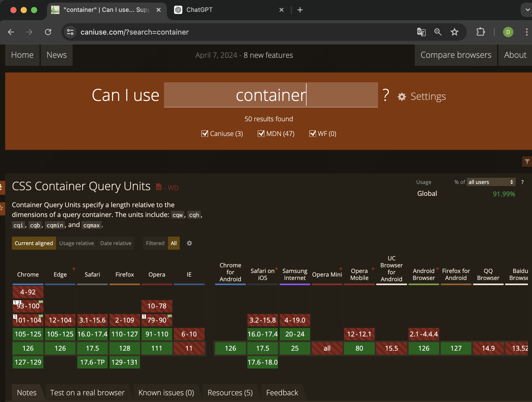This screenshot has height=402, width=532.
Task: Bookmark page with the star icon
Action: (454, 32)
